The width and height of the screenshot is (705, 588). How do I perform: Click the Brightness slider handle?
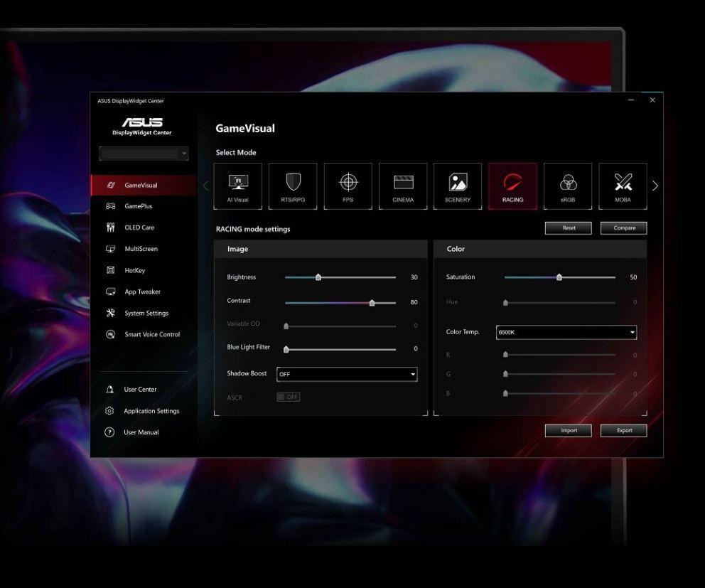coord(318,277)
